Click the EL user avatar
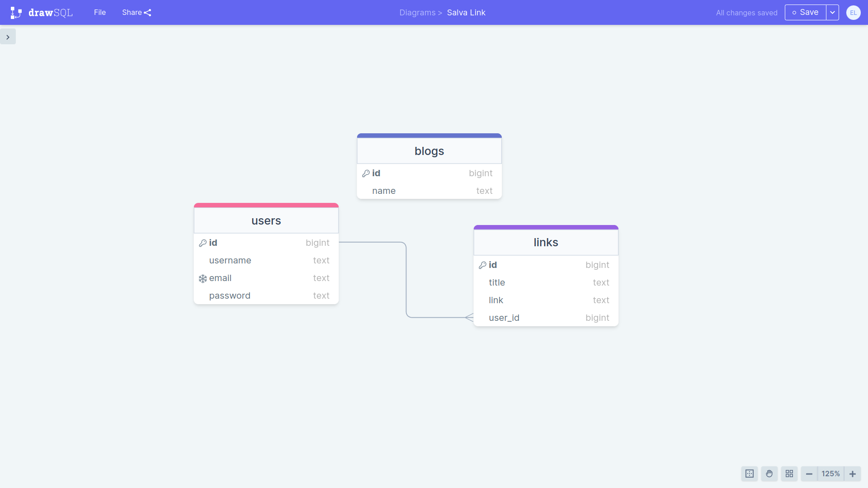868x488 pixels. point(853,13)
